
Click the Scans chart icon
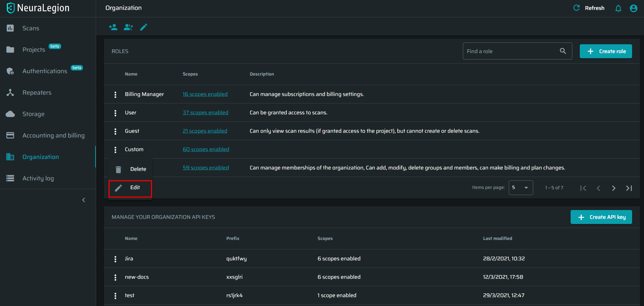(x=10, y=28)
